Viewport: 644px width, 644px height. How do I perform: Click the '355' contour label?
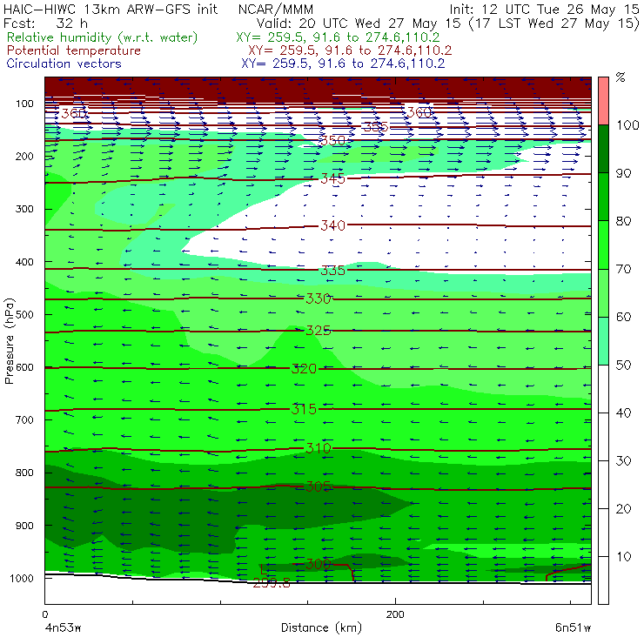coord(375,127)
